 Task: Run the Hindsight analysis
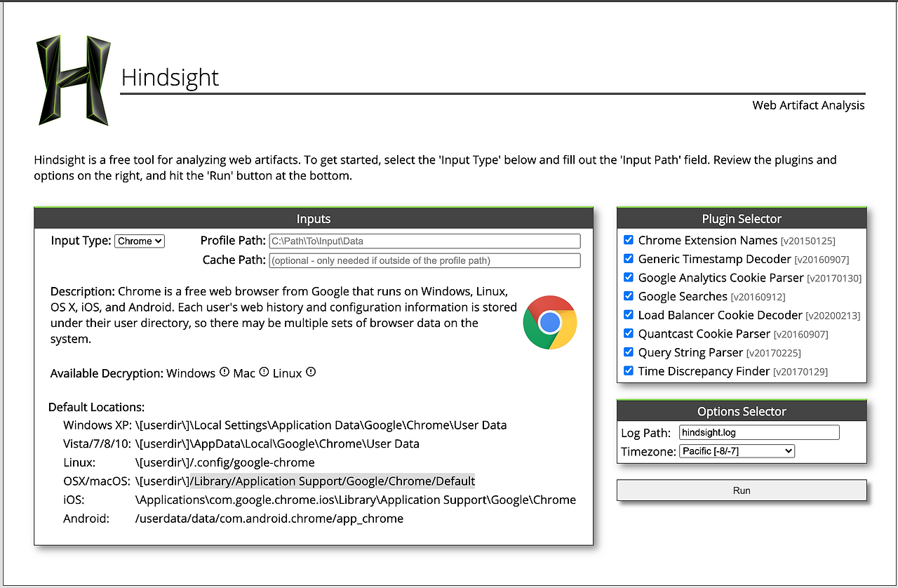742,490
